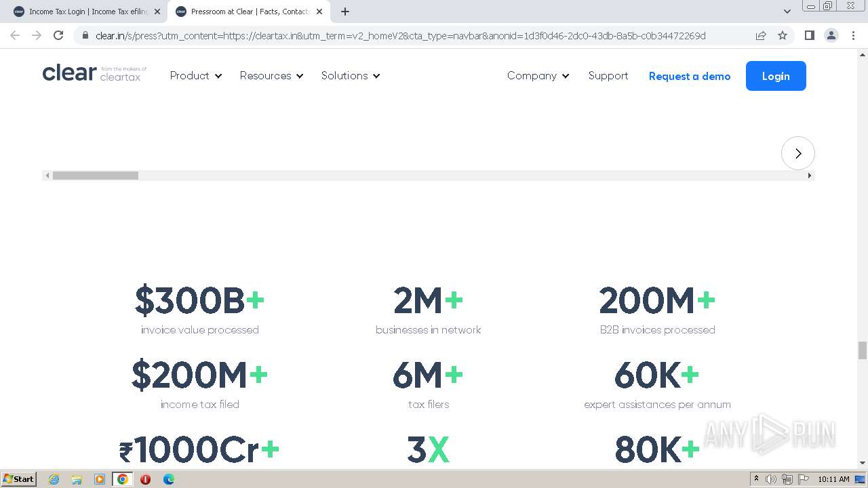868x488 pixels.
Task: Go to the Clear homepage via logo
Action: [94, 73]
